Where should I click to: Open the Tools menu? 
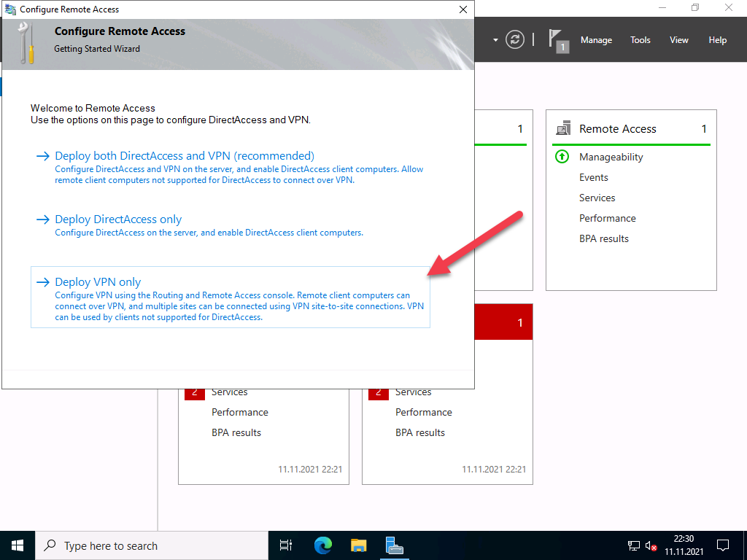(640, 40)
